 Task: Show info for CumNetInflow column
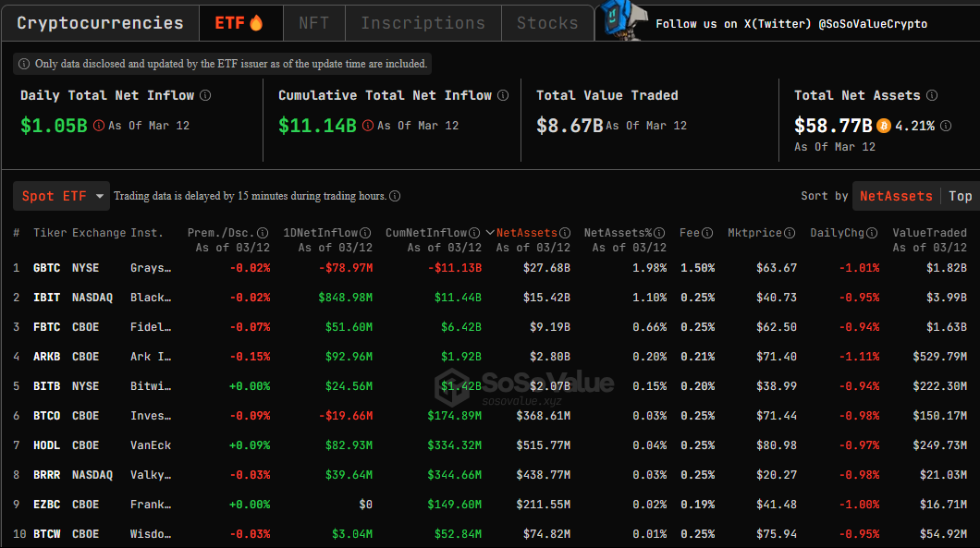(474, 233)
